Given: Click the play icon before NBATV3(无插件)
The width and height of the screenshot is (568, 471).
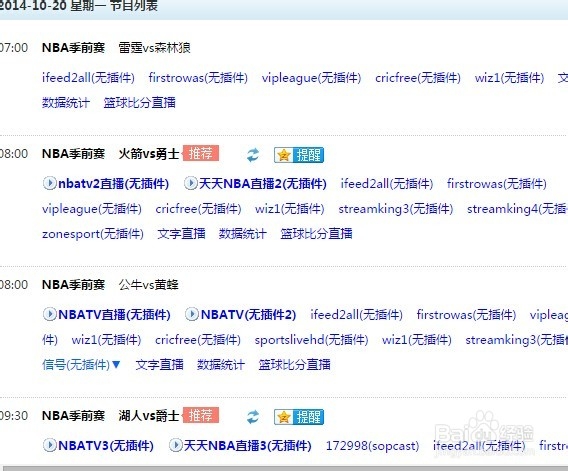Looking at the screenshot, I should tap(49, 445).
